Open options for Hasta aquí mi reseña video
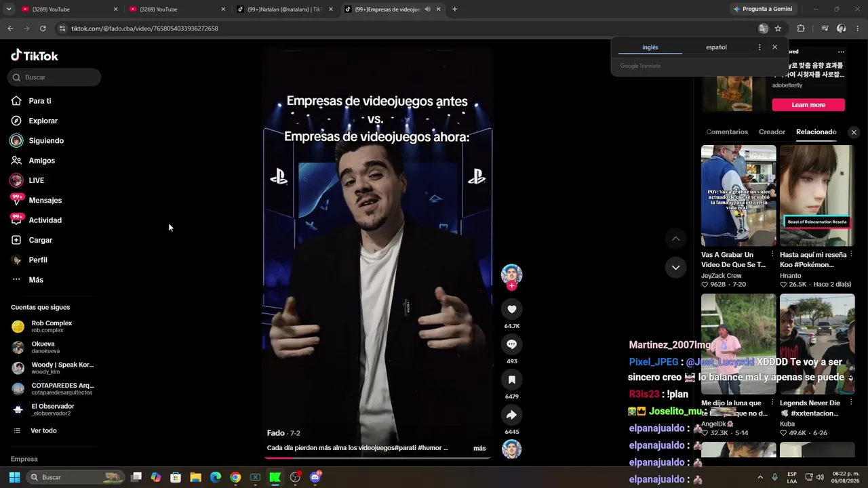Screen dimensions: 868x488 (851, 255)
